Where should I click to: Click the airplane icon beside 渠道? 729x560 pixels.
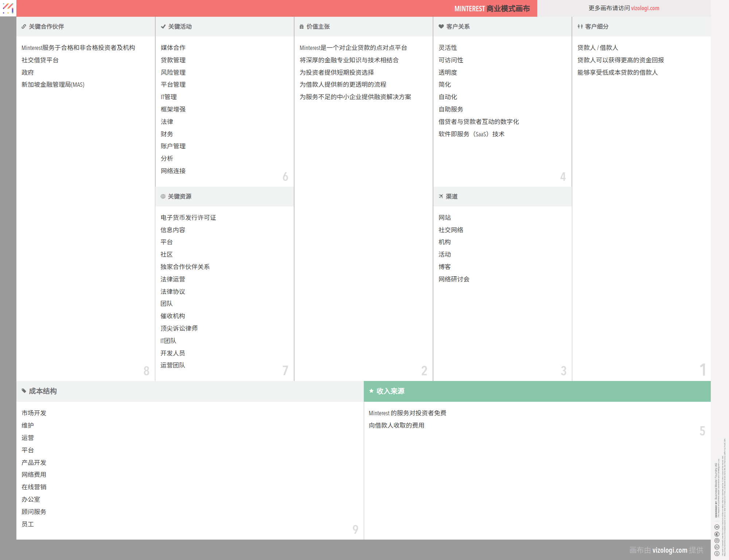coord(441,197)
